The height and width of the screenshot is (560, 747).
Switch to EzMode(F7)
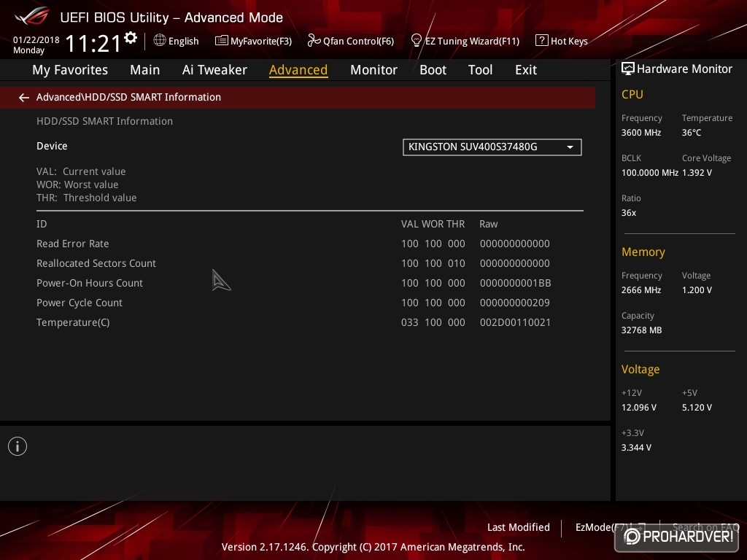click(x=604, y=527)
